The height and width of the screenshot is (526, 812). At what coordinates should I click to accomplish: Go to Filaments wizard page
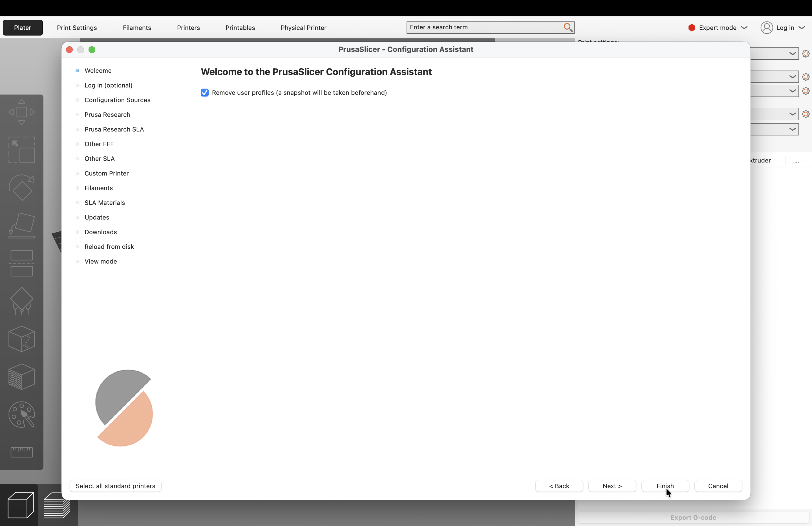point(99,188)
